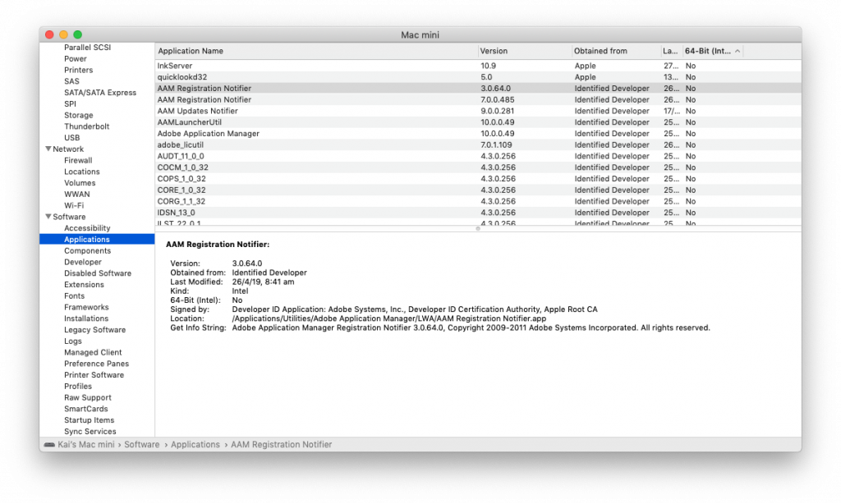The height and width of the screenshot is (504, 841).
Task: Select the Thunderbolt hardware item
Action: click(86, 126)
